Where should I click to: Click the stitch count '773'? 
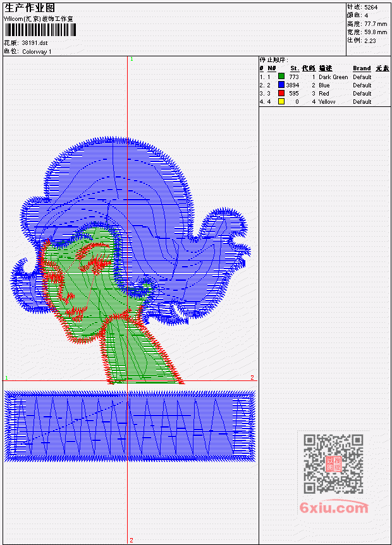(294, 77)
